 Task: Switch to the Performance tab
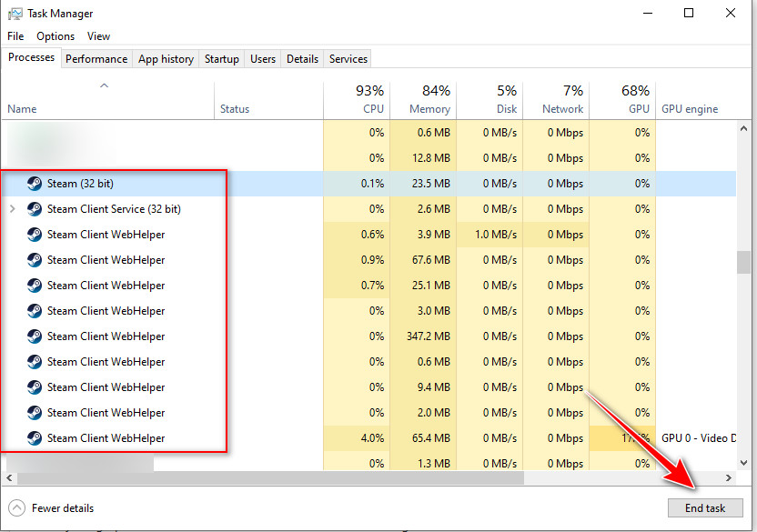pyautogui.click(x=96, y=59)
